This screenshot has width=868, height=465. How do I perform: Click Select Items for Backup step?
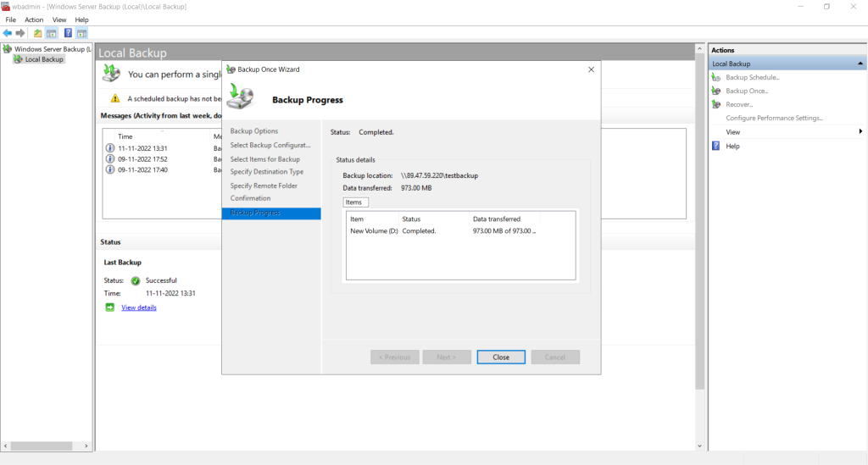click(x=265, y=159)
